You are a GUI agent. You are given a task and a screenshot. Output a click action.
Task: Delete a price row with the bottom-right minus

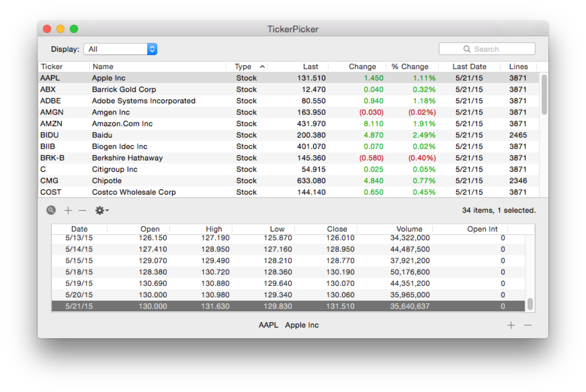(x=528, y=325)
